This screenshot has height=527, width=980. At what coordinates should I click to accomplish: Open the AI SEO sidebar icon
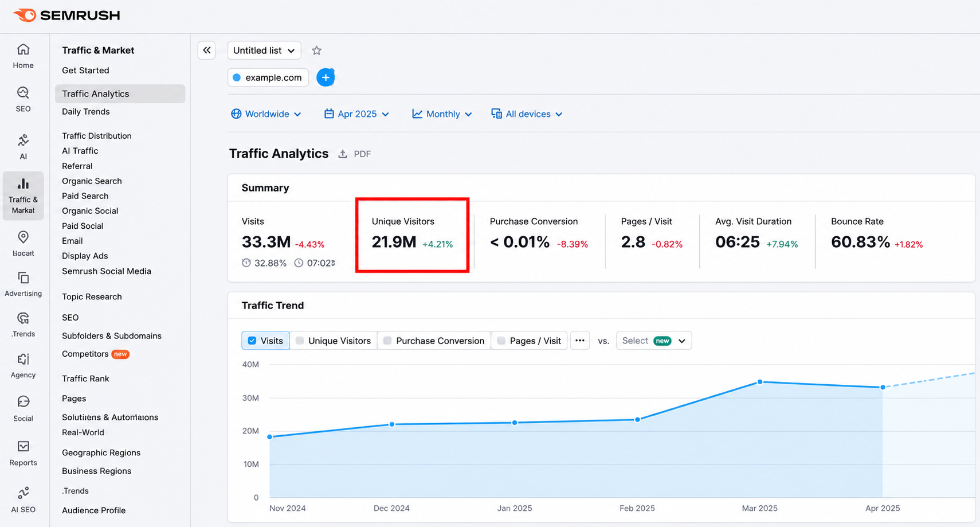(x=23, y=493)
